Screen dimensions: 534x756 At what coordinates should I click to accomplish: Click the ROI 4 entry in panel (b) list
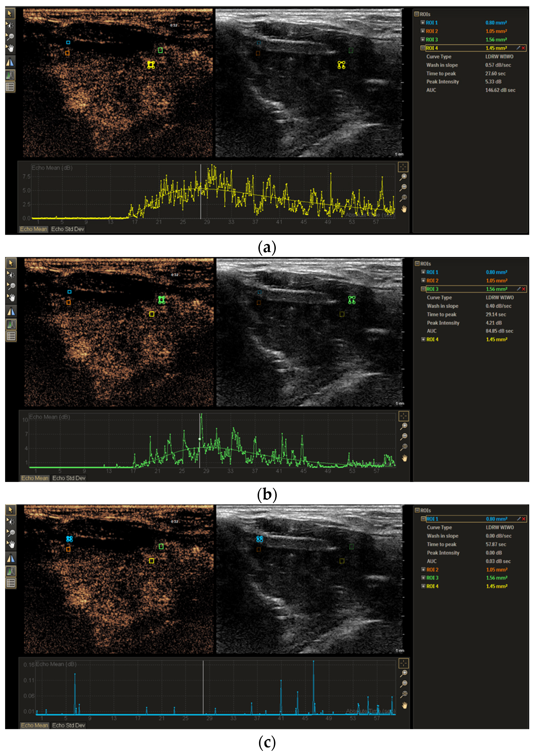(432, 339)
